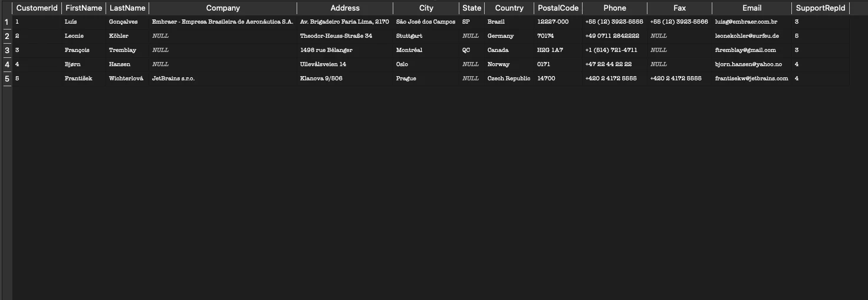Sort by the CustomerId column header
The width and height of the screenshot is (868, 300).
pos(37,8)
